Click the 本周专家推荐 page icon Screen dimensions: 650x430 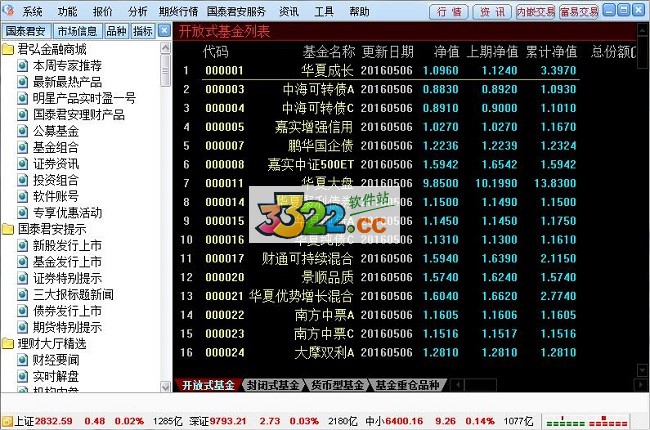23,66
